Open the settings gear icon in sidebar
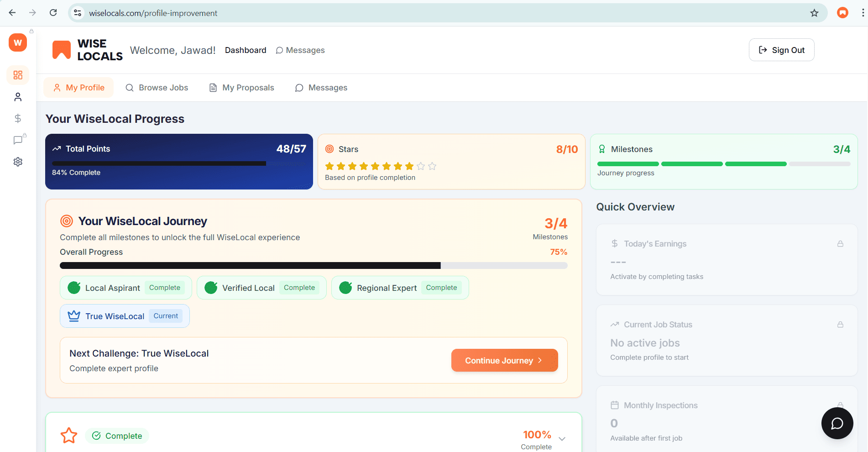The height and width of the screenshot is (452, 868). point(18,162)
